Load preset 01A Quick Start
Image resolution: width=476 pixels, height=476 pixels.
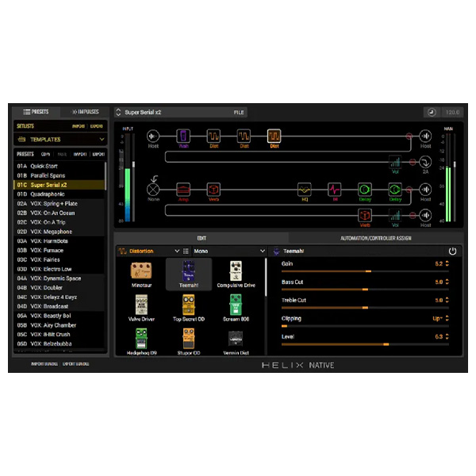59,166
